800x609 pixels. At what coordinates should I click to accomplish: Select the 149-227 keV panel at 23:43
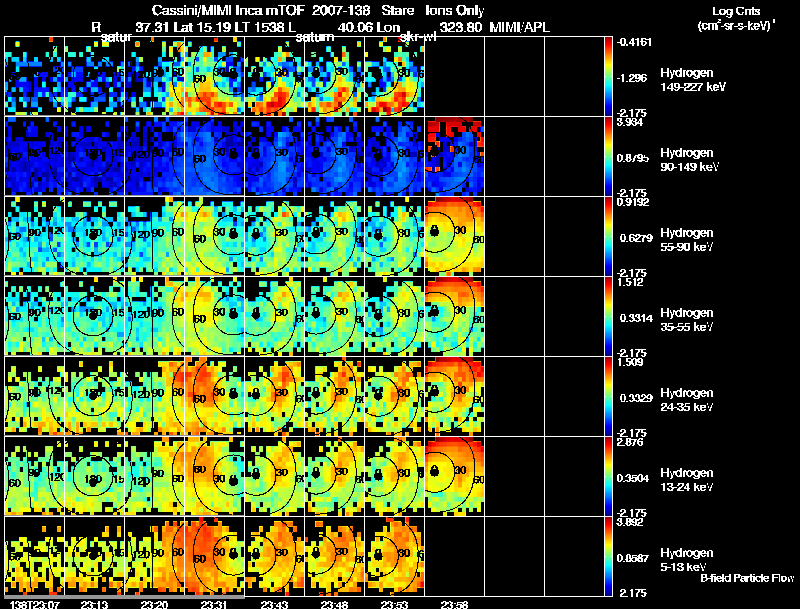click(x=274, y=76)
